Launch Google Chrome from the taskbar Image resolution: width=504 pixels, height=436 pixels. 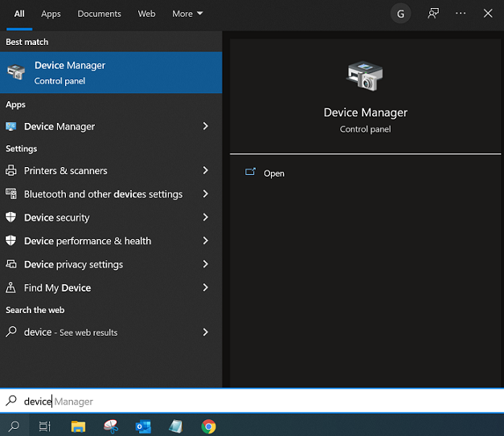point(208,426)
